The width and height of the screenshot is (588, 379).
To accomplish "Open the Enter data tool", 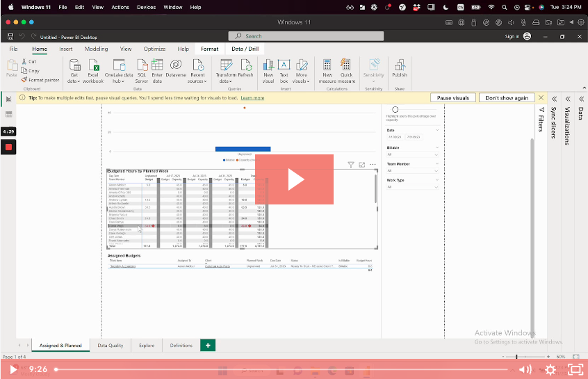I will point(157,71).
